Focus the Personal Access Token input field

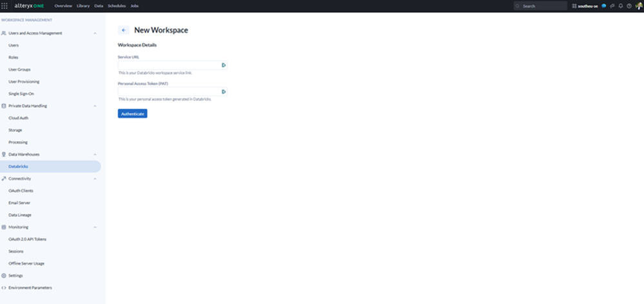(173, 91)
